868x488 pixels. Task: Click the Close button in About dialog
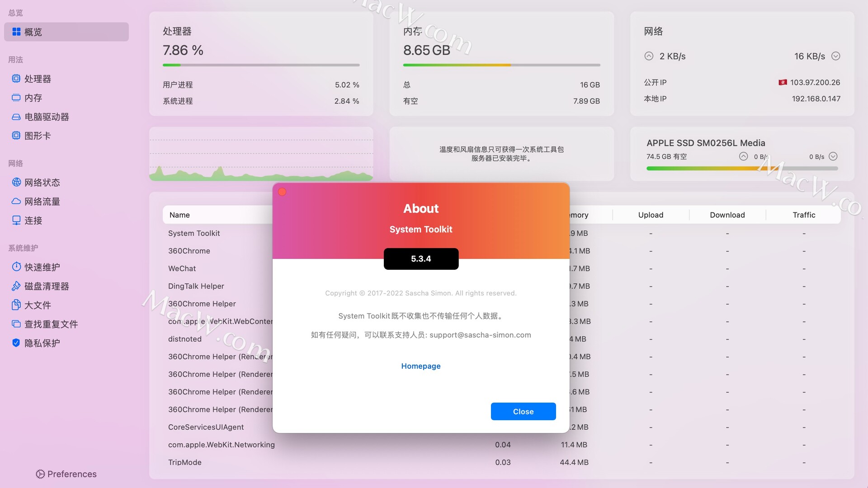pyautogui.click(x=523, y=411)
